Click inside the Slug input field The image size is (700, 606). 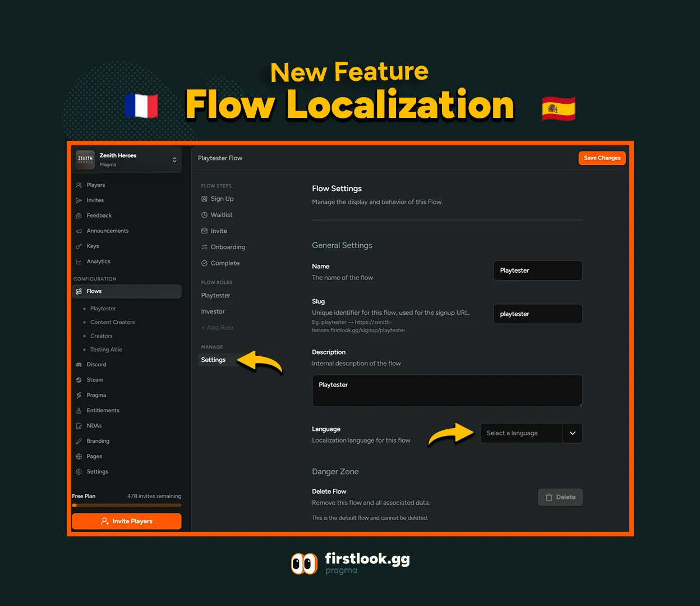pos(537,314)
